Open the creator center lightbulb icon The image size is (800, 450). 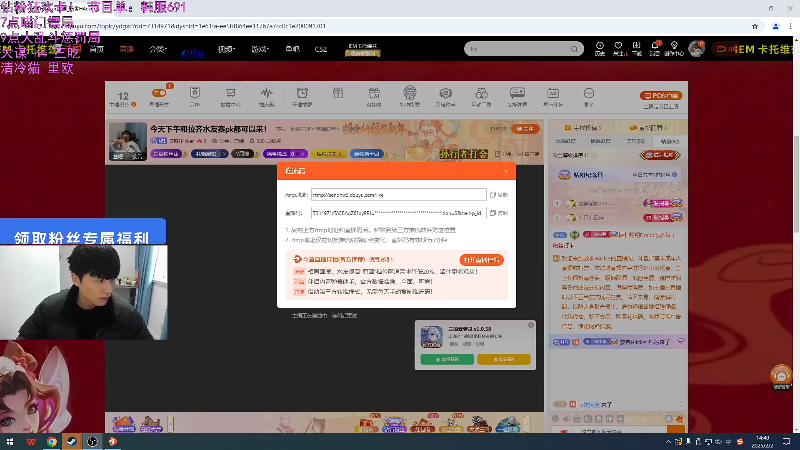tap(674, 48)
